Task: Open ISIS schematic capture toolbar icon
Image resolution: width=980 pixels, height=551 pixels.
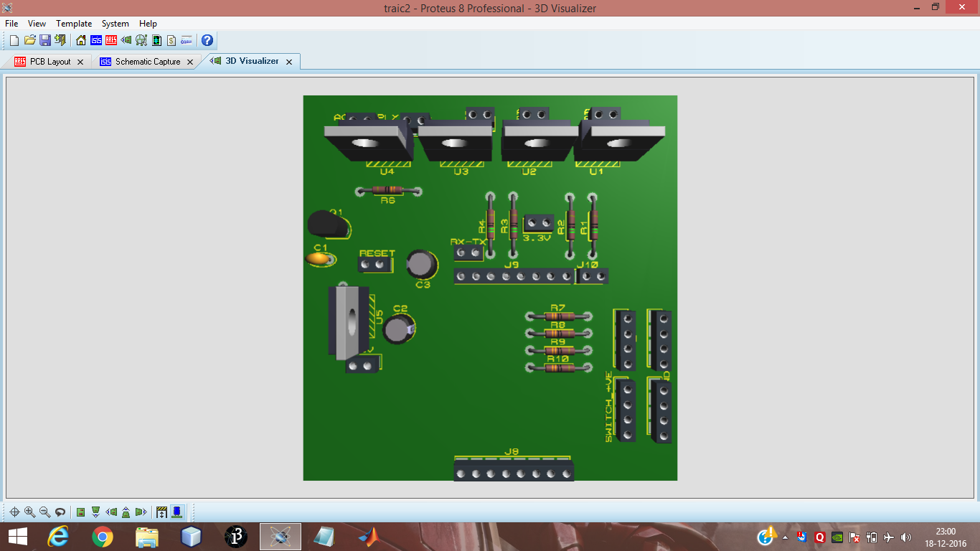Action: tap(96, 40)
